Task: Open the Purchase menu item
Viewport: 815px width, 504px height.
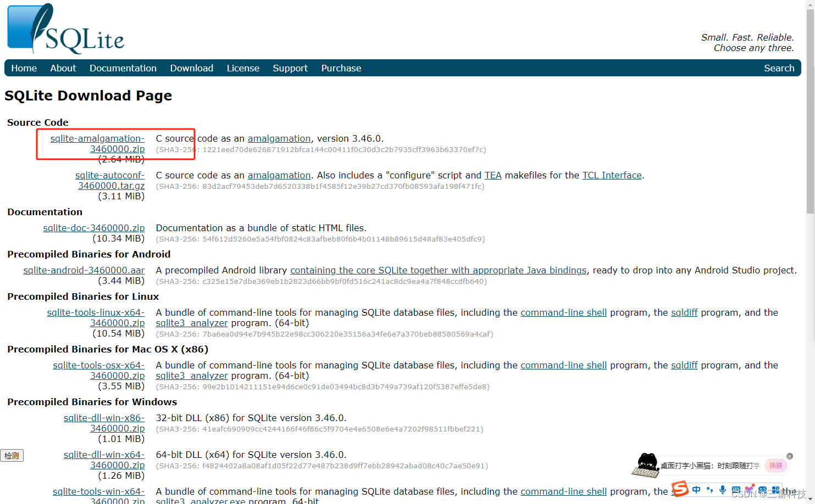Action: 341,68
